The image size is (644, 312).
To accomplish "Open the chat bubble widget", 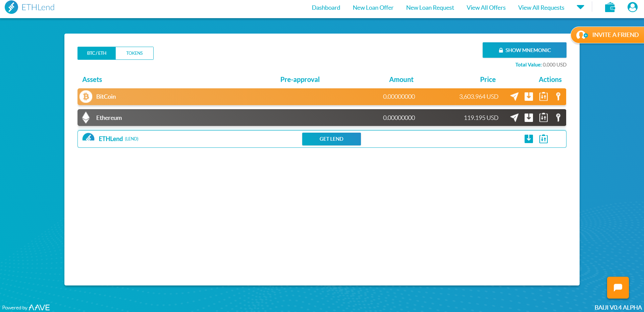I will coord(618,288).
